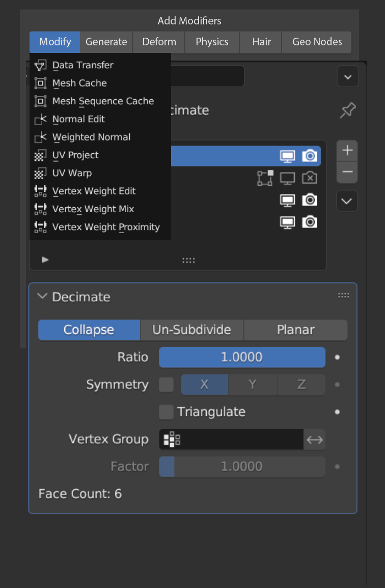Toggle viewport display on the highlighted modifier row
385x588 pixels.
pyautogui.click(x=287, y=156)
